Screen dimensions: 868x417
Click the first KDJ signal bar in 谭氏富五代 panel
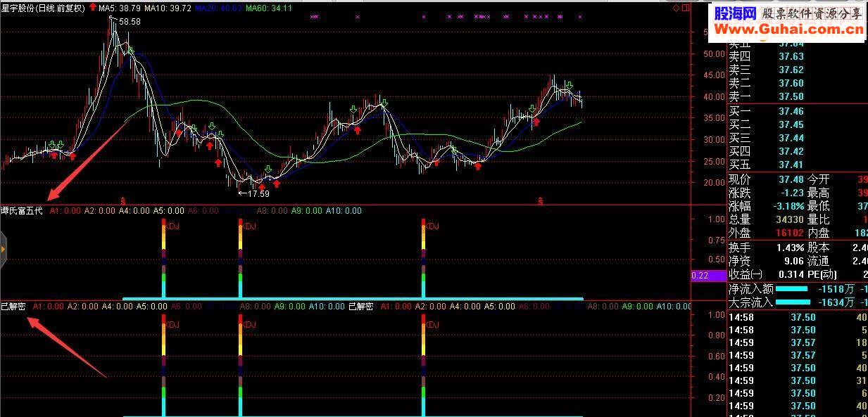164,259
